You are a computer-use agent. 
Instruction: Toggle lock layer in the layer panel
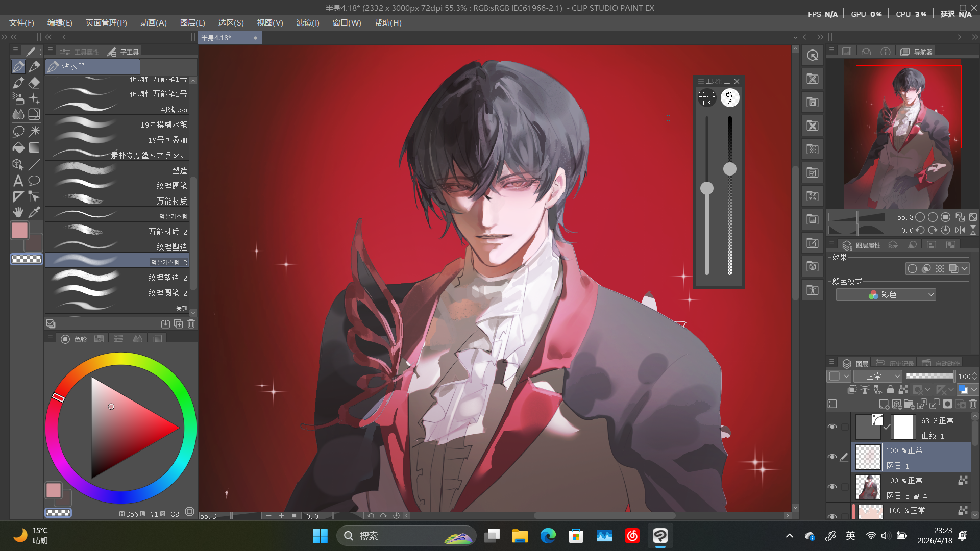890,390
